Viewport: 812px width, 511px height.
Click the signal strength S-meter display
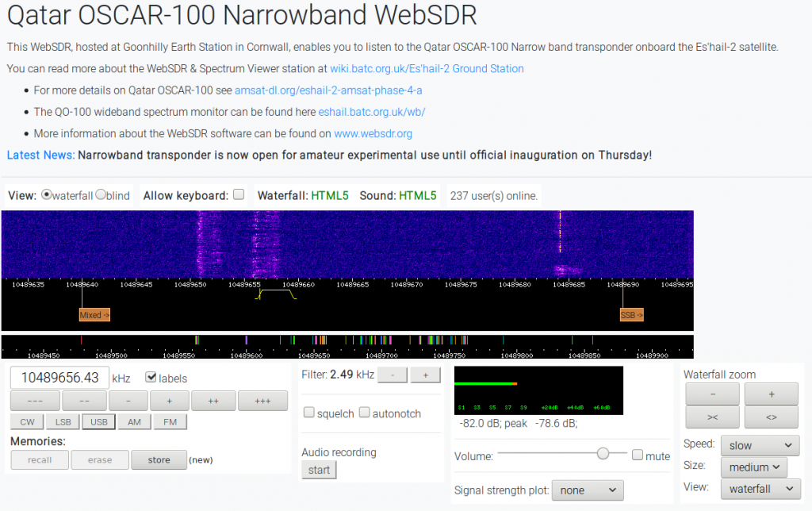[538, 390]
